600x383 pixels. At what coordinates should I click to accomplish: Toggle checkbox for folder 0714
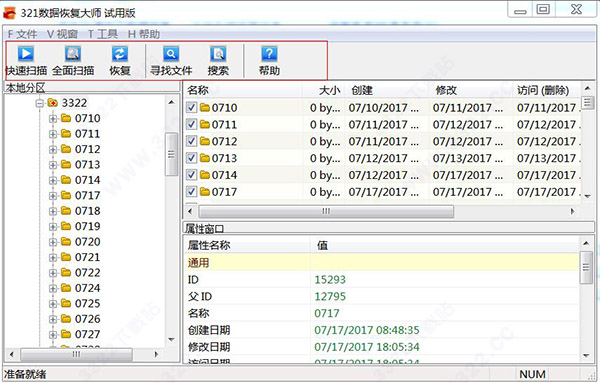(x=191, y=175)
